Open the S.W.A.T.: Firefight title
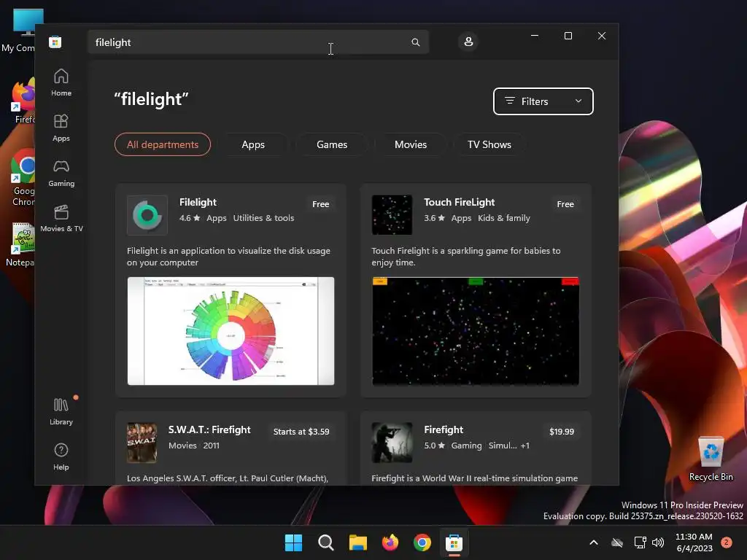 pyautogui.click(x=209, y=429)
